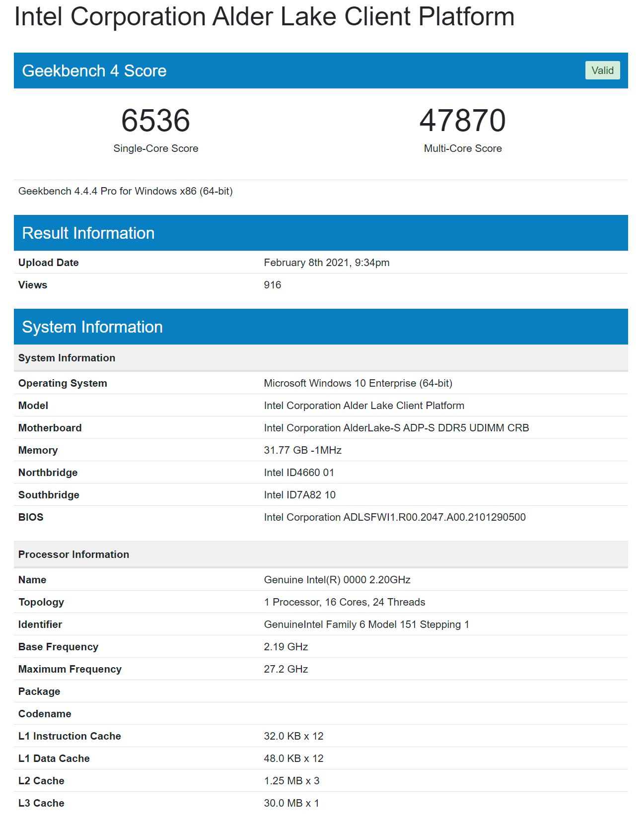Select 32.0 KB x 12 cache value

pos(293,736)
